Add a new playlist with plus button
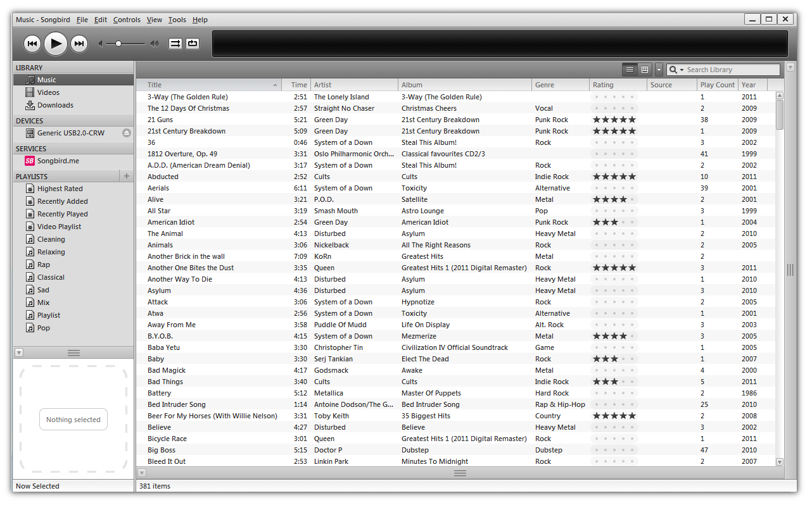Viewport: 812px width, 505px height. (127, 176)
